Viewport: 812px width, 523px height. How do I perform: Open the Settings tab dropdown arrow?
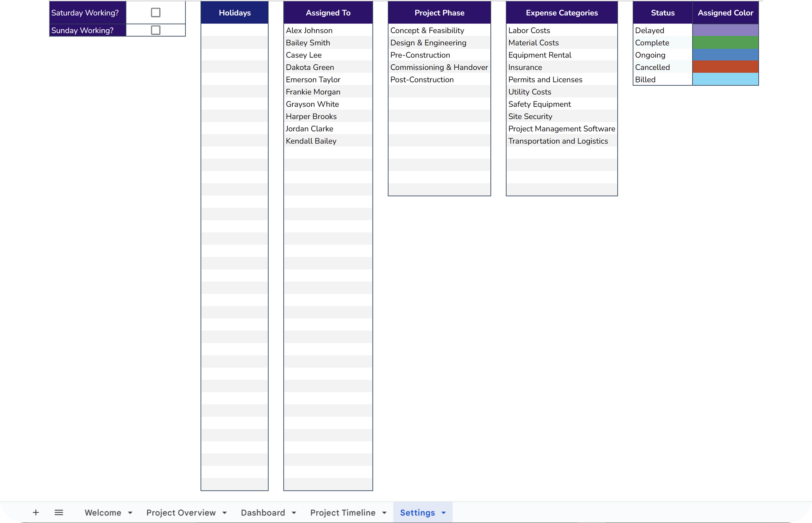pos(444,513)
